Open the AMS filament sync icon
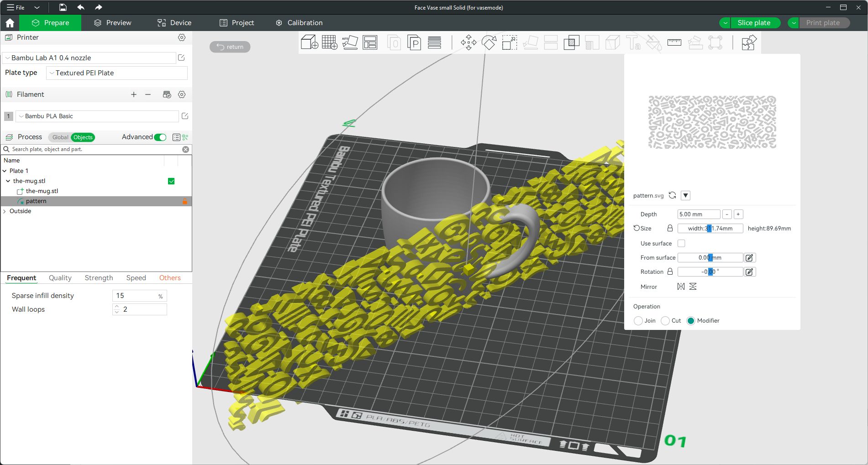The image size is (868, 465). 167,94
